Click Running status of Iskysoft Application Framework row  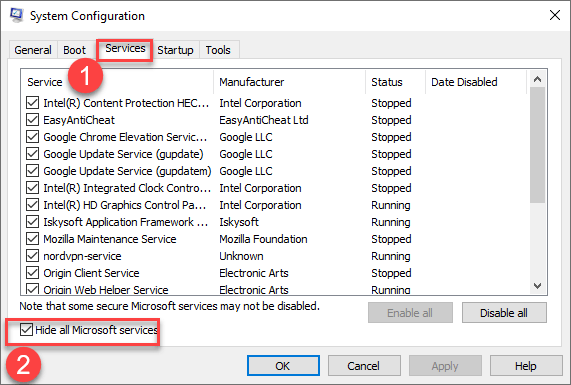pos(390,222)
